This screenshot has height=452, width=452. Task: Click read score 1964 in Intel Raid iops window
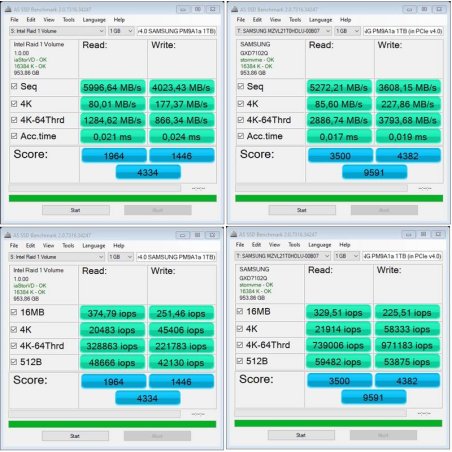point(114,382)
